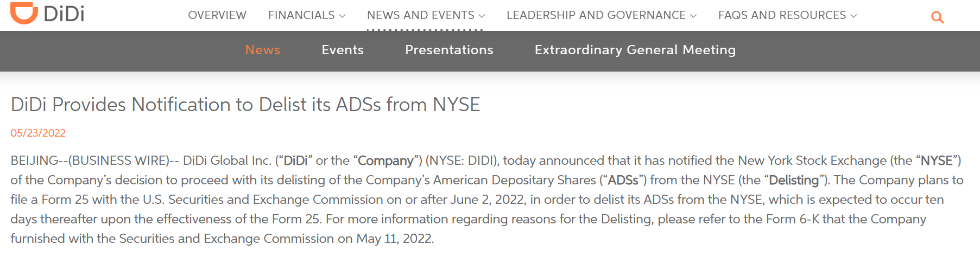This screenshot has height=257, width=980.
Task: Click the article headline about delisting ADSs
Action: click(245, 104)
